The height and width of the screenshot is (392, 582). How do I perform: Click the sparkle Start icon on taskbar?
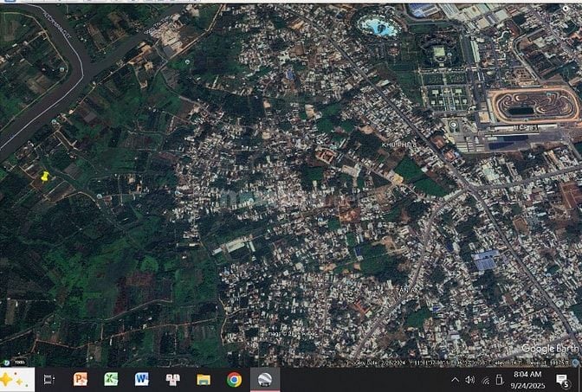click(16, 379)
